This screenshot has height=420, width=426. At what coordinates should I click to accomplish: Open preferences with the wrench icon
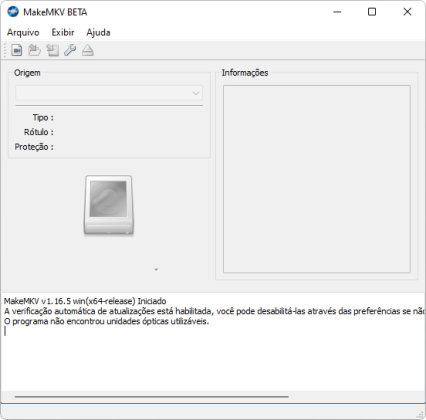click(x=70, y=50)
